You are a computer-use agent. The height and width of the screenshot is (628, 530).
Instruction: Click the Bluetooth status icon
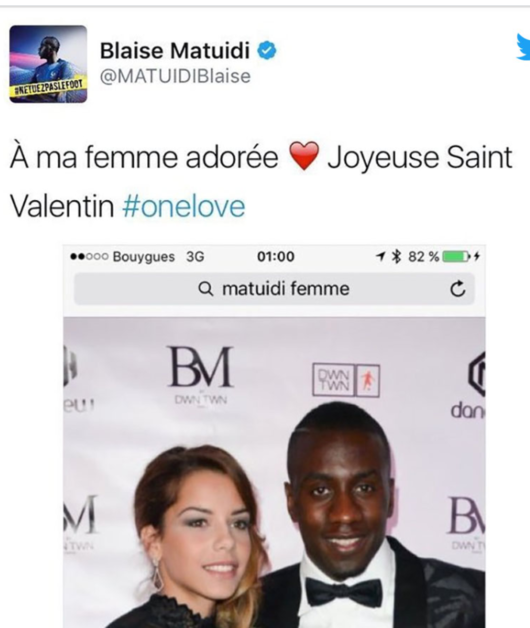point(396,256)
